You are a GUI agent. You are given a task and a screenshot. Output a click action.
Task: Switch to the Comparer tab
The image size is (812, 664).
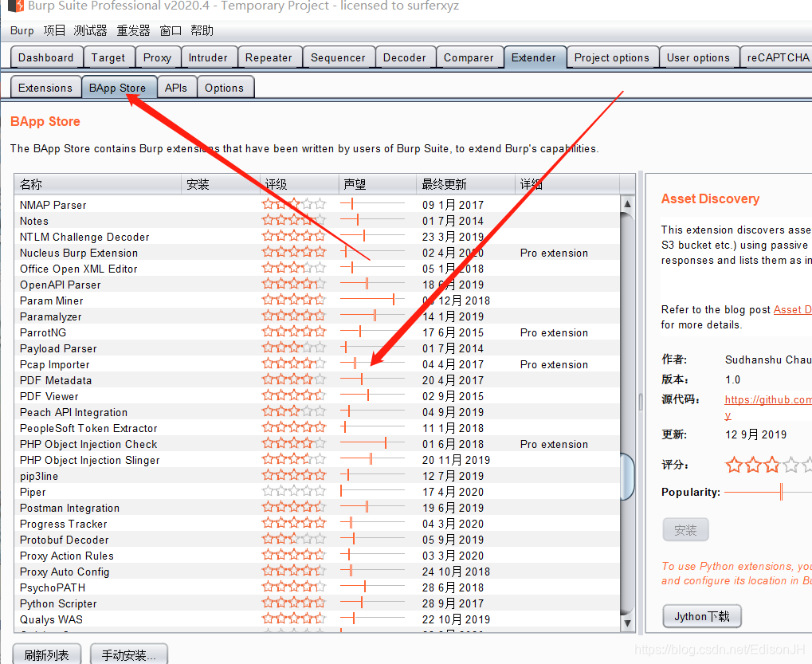point(469,57)
